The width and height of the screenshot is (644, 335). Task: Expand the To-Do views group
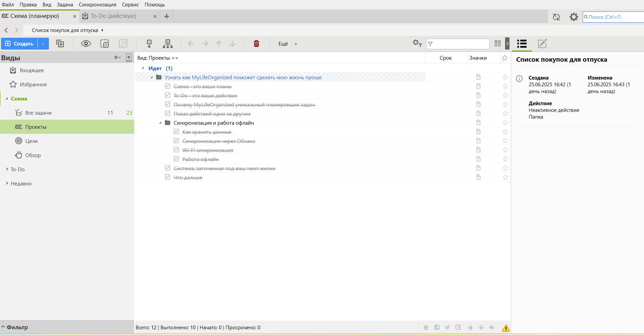tap(7, 169)
